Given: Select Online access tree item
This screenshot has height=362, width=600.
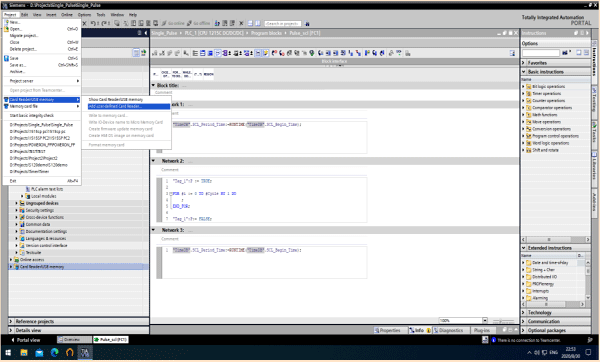Looking at the screenshot, I should click(32, 259).
